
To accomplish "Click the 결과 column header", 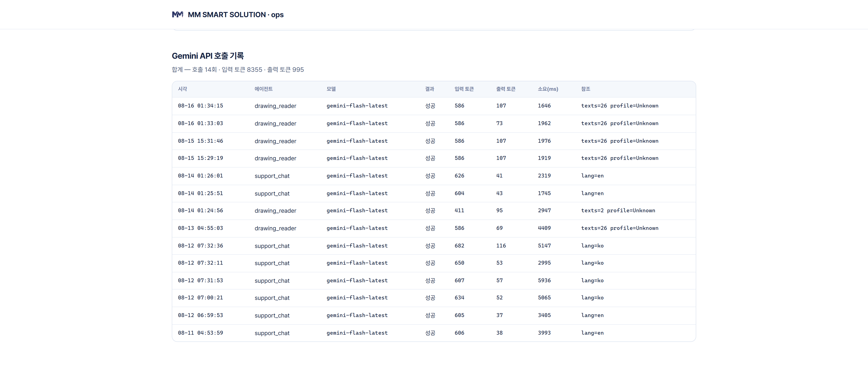I will click(430, 89).
